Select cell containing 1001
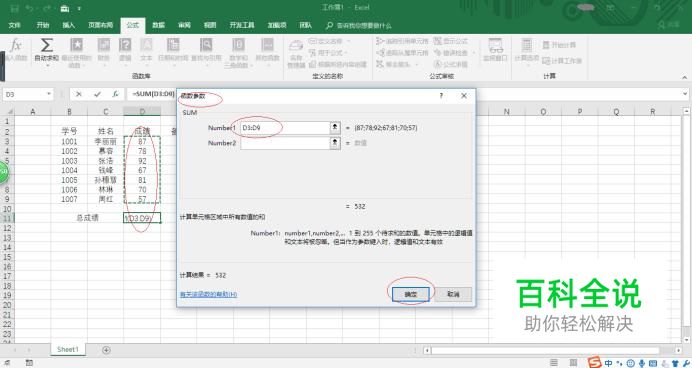Screen dimensions: 692x368 click(x=69, y=142)
